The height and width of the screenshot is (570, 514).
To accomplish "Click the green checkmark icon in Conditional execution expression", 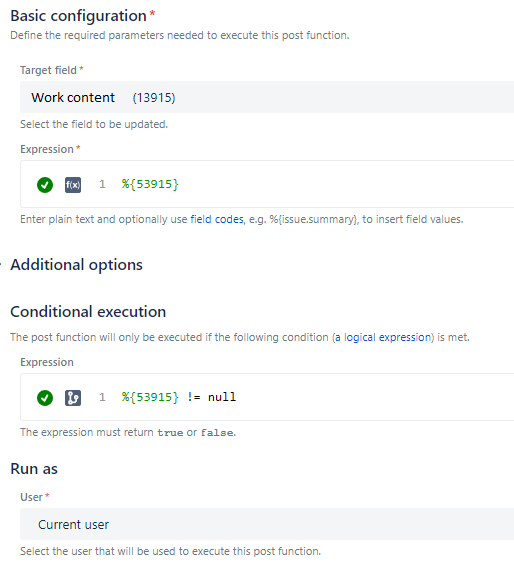I will click(45, 398).
